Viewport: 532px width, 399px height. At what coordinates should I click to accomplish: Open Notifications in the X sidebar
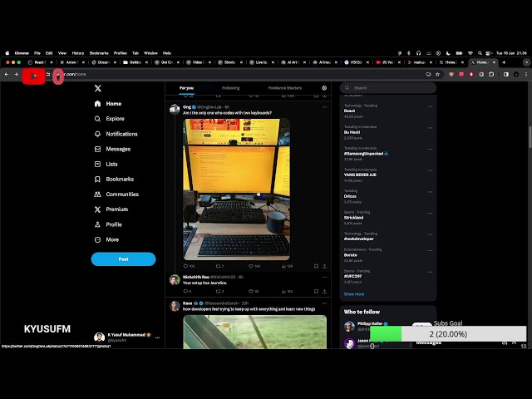click(x=116, y=134)
